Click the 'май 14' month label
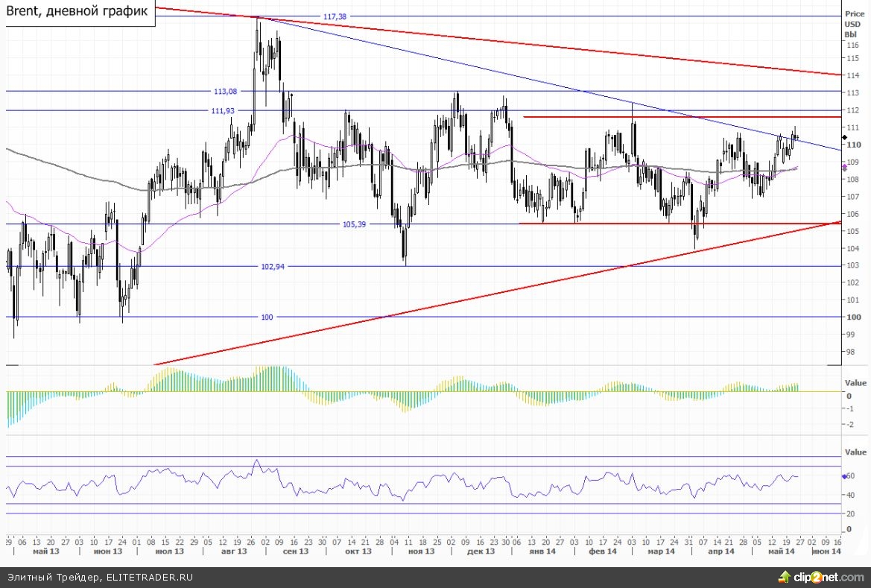The height and width of the screenshot is (588, 871). point(782,551)
